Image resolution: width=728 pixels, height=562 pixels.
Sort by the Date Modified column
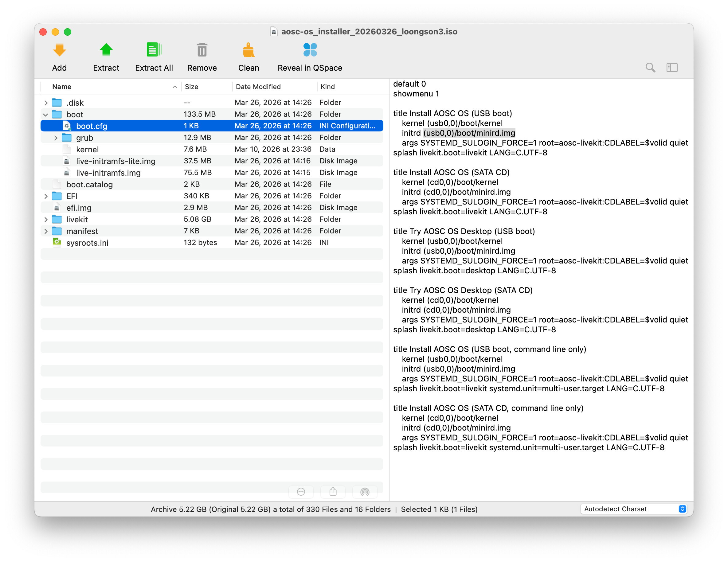click(258, 87)
